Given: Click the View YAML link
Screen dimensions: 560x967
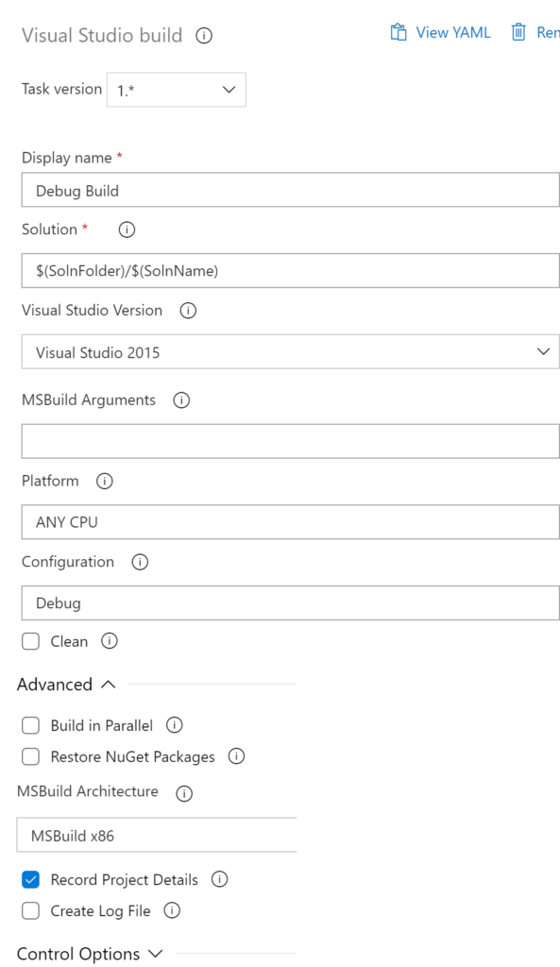Looking at the screenshot, I should (452, 33).
